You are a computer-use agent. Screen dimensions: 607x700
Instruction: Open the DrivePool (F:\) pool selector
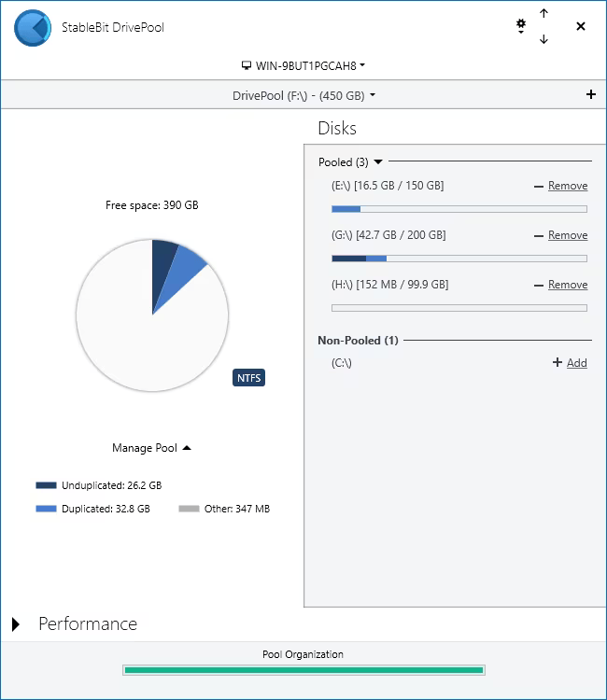coord(303,95)
